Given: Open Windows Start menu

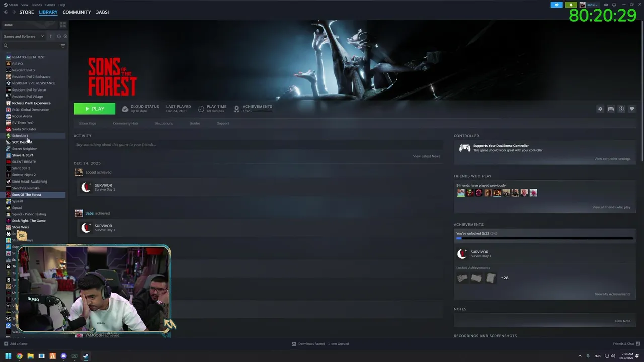Looking at the screenshot, I should [8, 356].
